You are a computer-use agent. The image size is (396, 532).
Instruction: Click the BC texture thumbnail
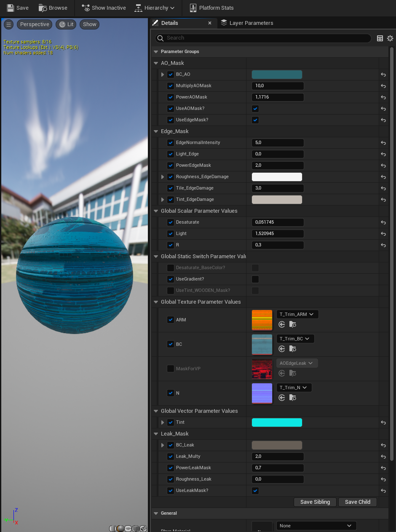(x=262, y=345)
